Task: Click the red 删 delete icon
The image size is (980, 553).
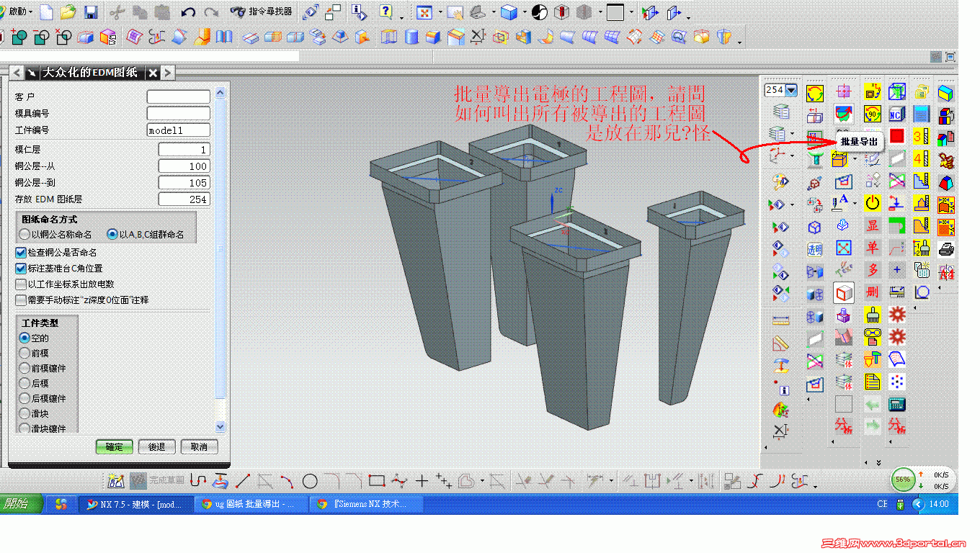Action: tap(873, 292)
